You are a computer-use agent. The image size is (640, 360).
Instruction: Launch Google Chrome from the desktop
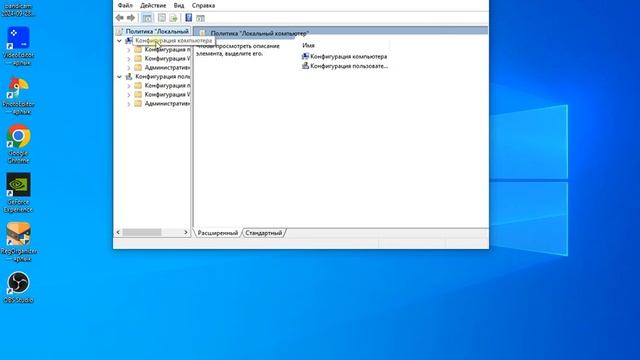(x=18, y=144)
